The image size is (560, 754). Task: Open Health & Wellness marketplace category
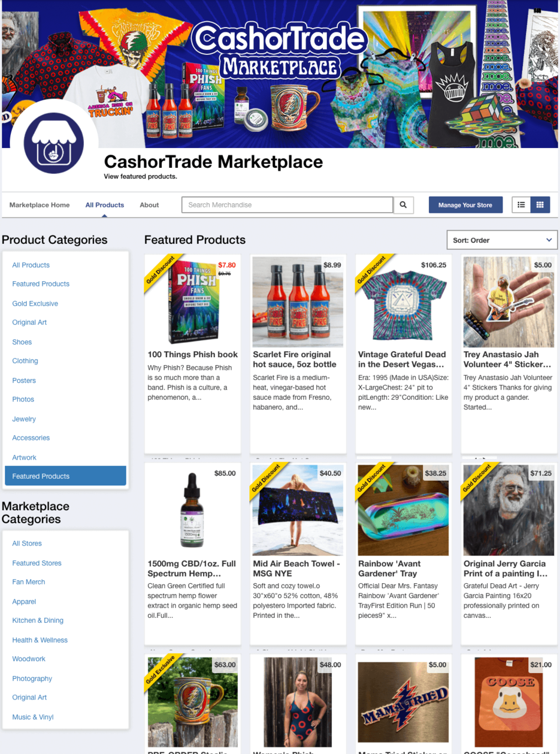pos(40,640)
